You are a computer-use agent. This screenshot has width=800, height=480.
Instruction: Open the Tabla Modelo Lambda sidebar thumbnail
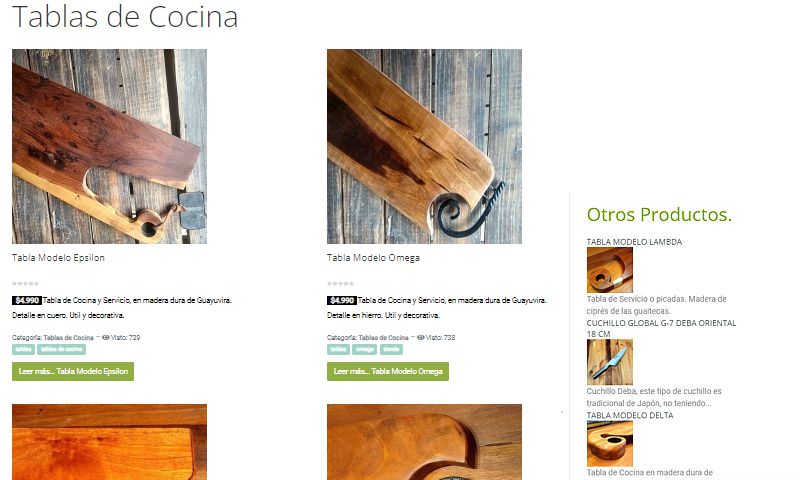pos(610,270)
